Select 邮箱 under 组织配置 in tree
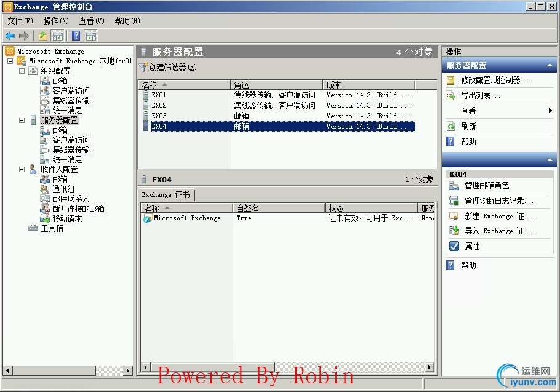The height and width of the screenshot is (392, 560). 60,81
